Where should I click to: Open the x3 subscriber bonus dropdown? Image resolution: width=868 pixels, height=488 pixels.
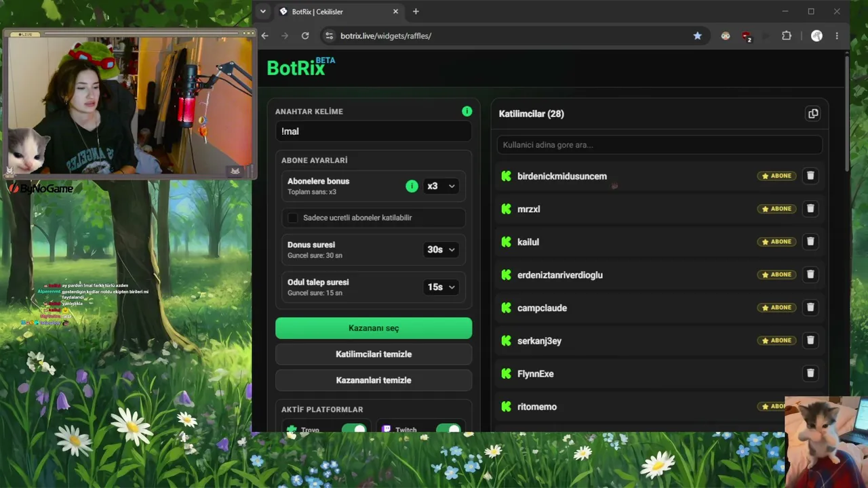coord(441,186)
